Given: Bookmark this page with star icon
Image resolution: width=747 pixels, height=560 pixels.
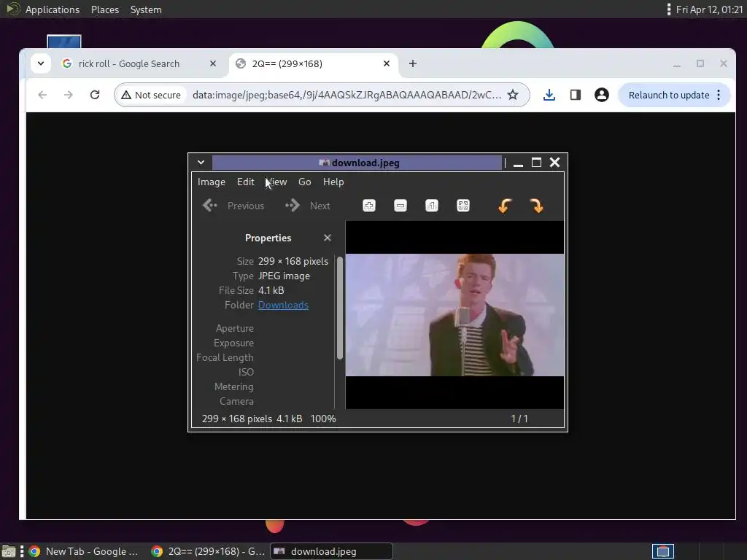Looking at the screenshot, I should point(513,95).
